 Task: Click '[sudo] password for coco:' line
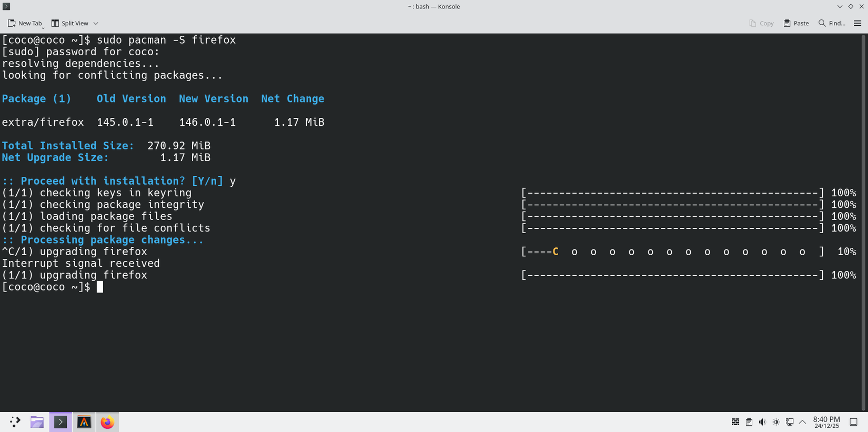click(80, 52)
